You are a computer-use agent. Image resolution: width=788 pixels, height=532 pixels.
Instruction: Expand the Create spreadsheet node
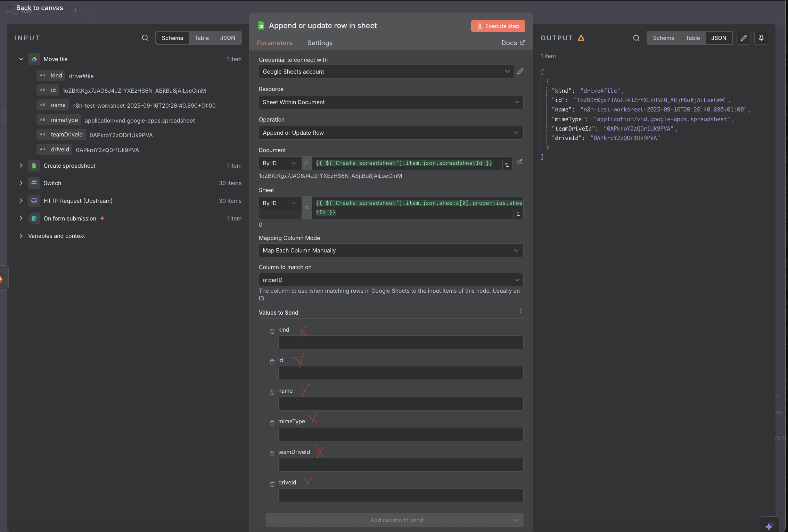coord(21,166)
